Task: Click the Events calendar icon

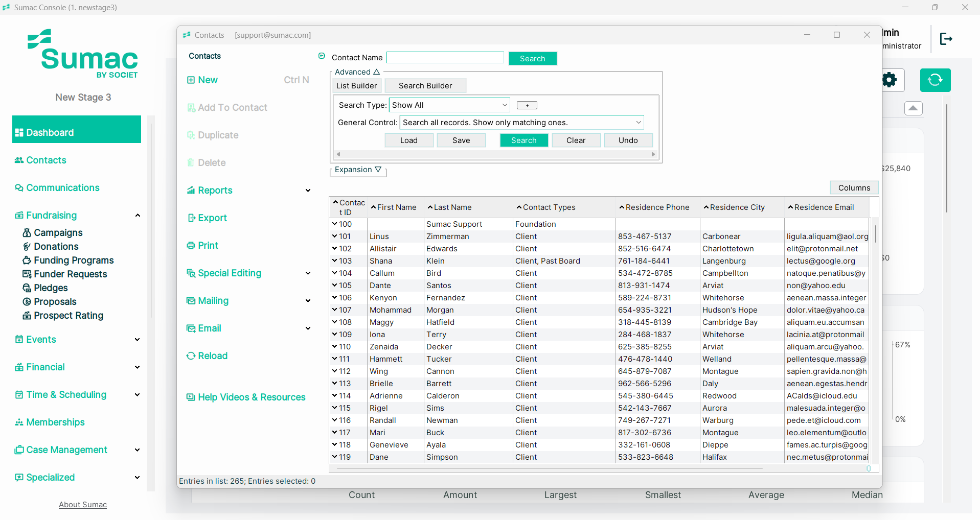Action: [x=19, y=340]
